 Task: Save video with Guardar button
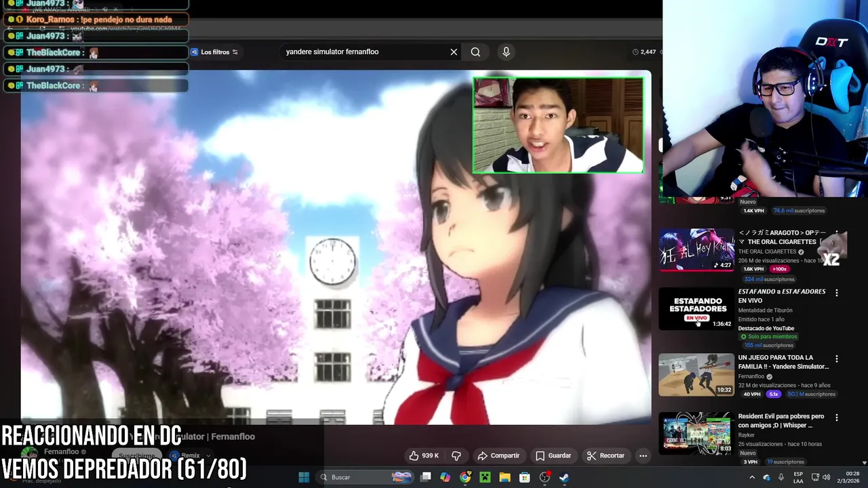pos(553,455)
